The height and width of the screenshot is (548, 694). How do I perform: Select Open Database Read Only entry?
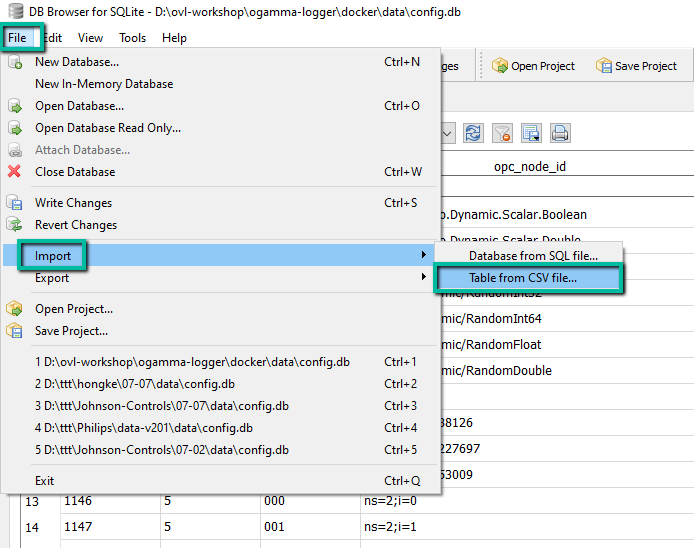(108, 128)
